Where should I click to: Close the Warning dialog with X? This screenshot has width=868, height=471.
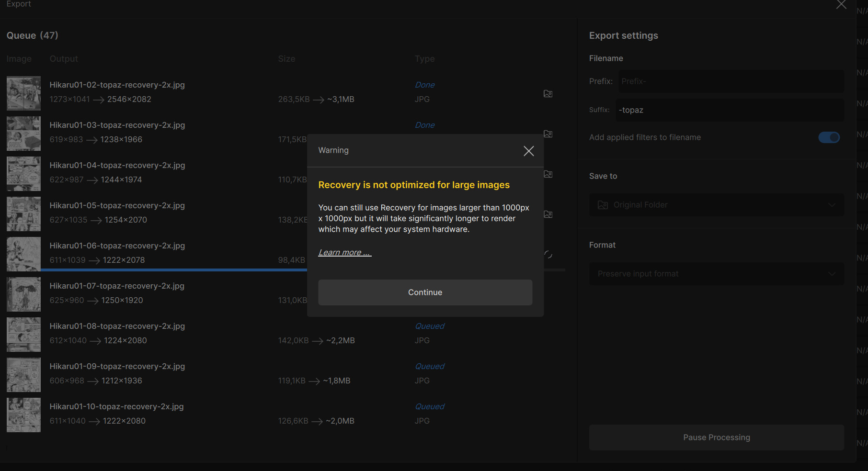tap(528, 151)
